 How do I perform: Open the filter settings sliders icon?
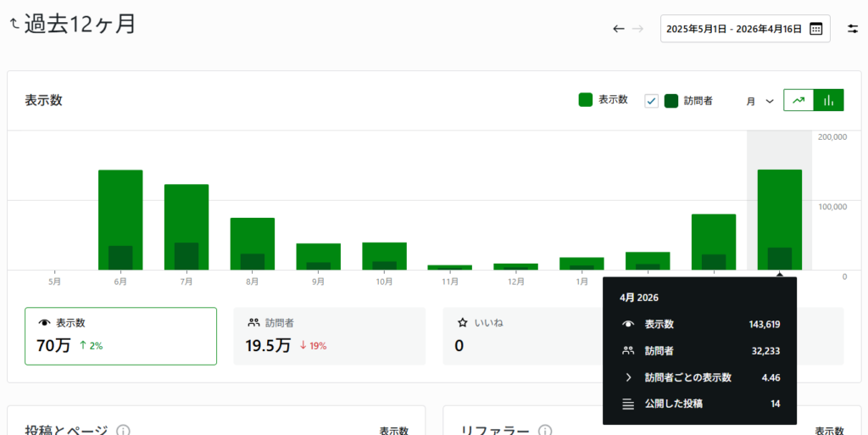coord(852,29)
